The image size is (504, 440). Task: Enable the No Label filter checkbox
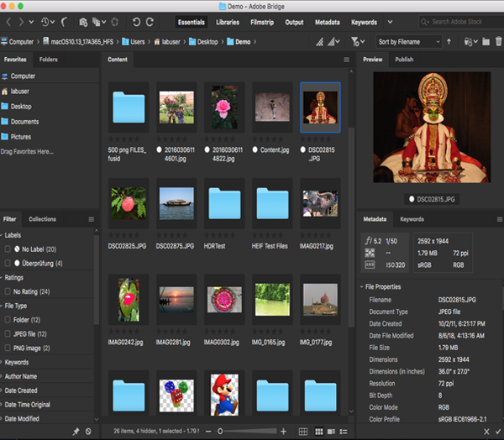coord(8,249)
